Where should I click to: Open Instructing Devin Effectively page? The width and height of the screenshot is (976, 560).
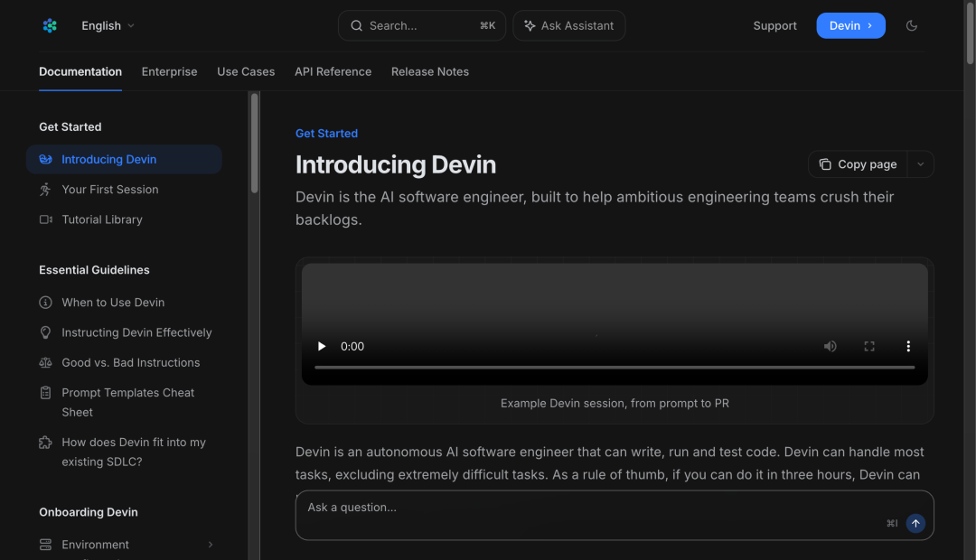click(137, 332)
